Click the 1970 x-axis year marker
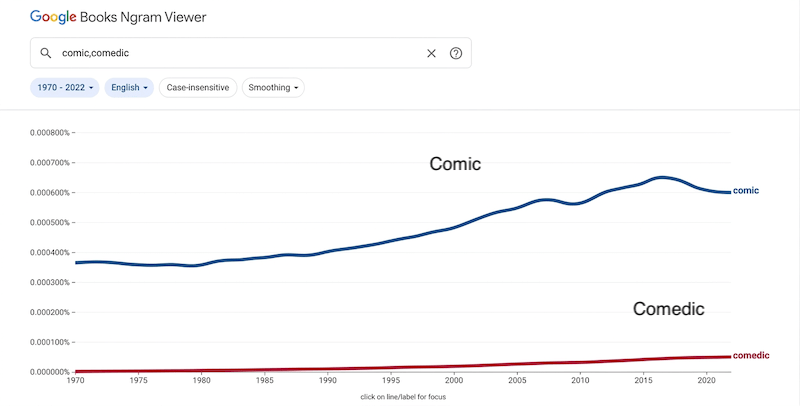Viewport: 800px width, 406px height. [75, 381]
